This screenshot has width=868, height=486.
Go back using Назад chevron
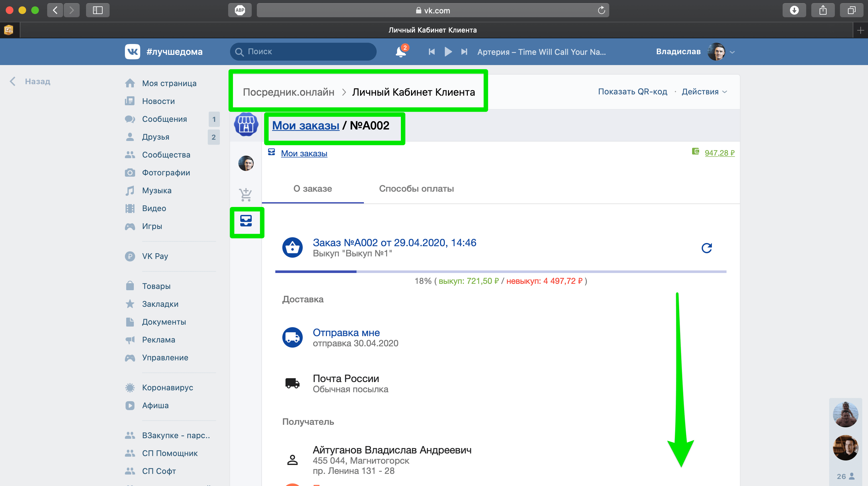[x=13, y=81]
